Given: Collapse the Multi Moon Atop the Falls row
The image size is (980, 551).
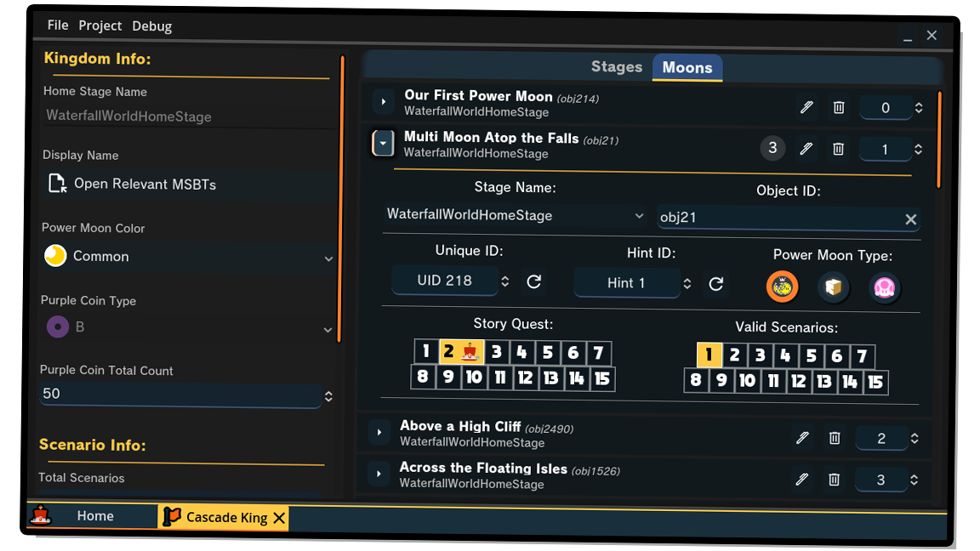Looking at the screenshot, I should 383,143.
